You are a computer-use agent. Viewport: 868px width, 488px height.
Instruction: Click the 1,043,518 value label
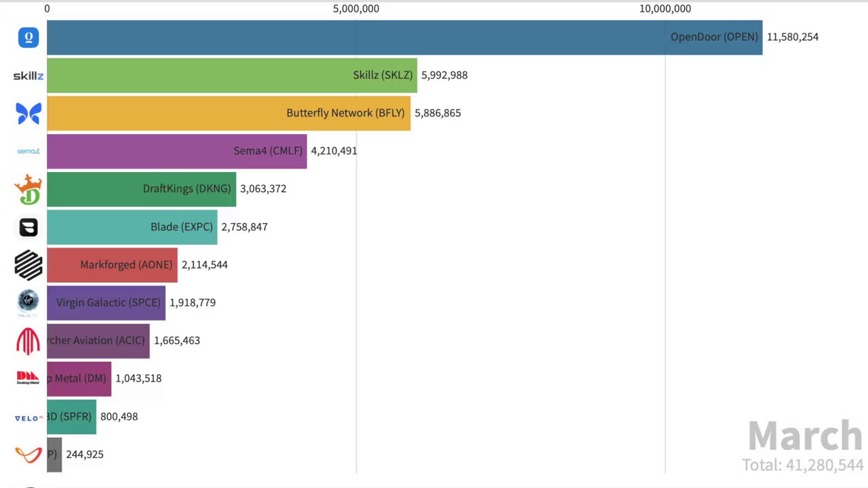[x=138, y=379]
